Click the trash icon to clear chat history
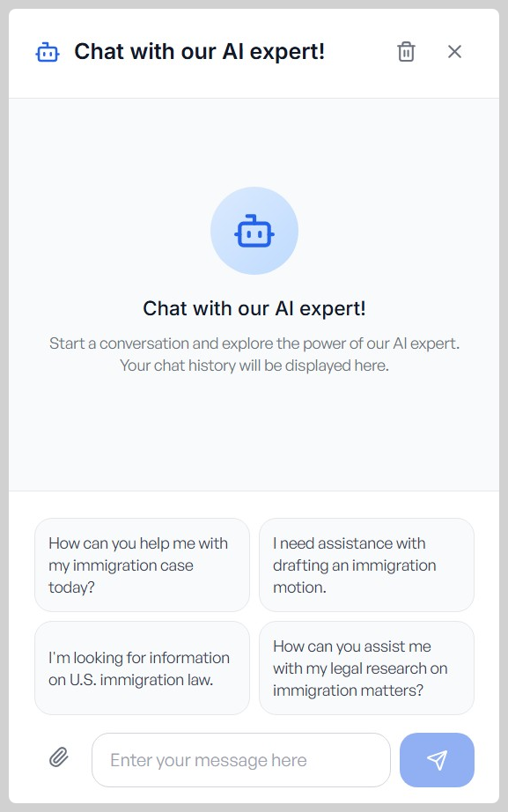The image size is (508, 812). pyautogui.click(x=406, y=51)
